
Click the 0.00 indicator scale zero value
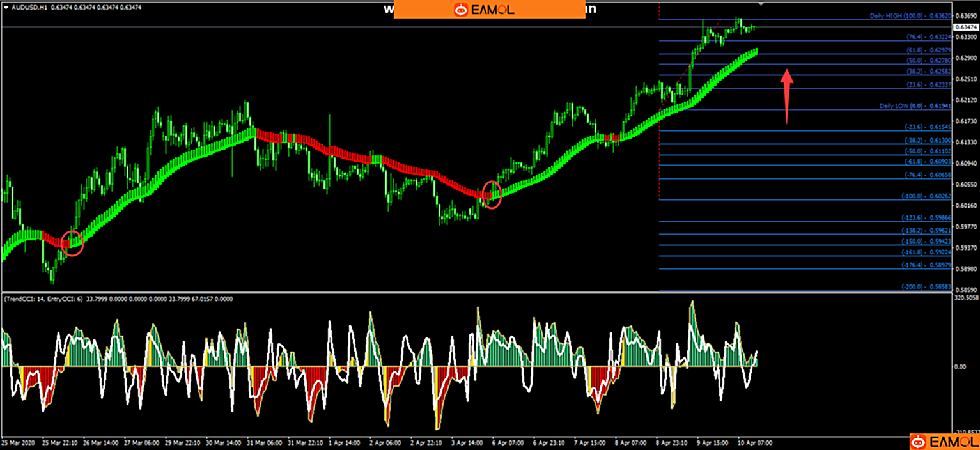coord(960,367)
